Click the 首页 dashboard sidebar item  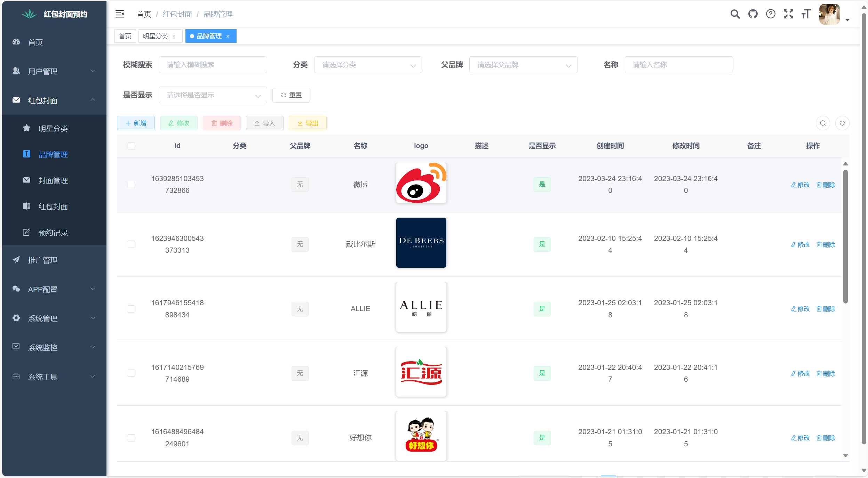coord(54,42)
